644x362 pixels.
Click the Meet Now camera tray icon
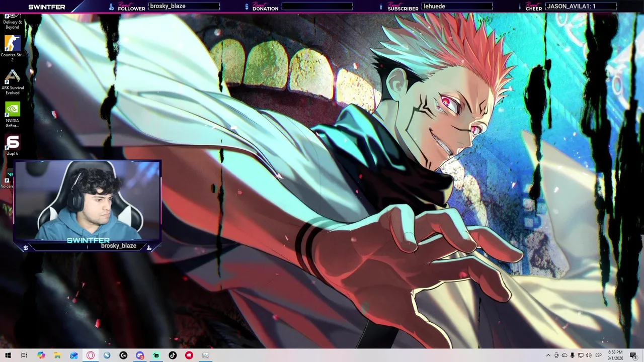click(556, 355)
